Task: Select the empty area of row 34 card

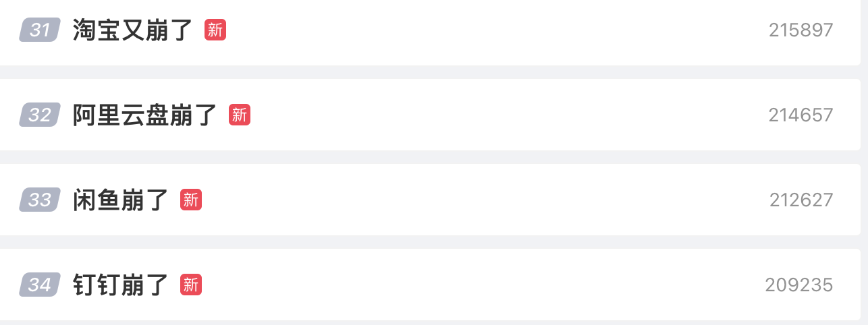Action: 483,285
